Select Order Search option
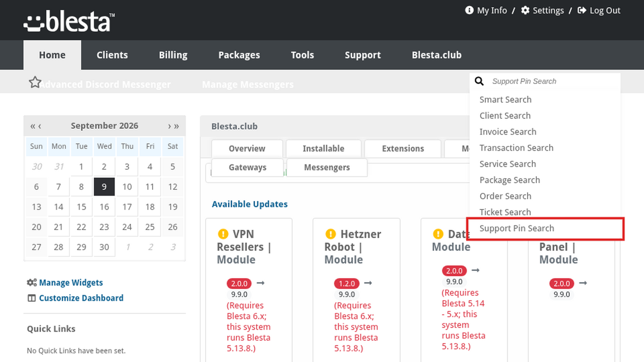Image resolution: width=644 pixels, height=362 pixels. pyautogui.click(x=545, y=196)
